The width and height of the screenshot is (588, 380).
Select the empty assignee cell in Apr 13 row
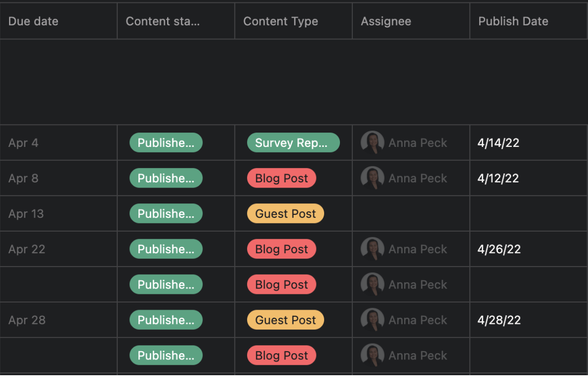pos(411,213)
